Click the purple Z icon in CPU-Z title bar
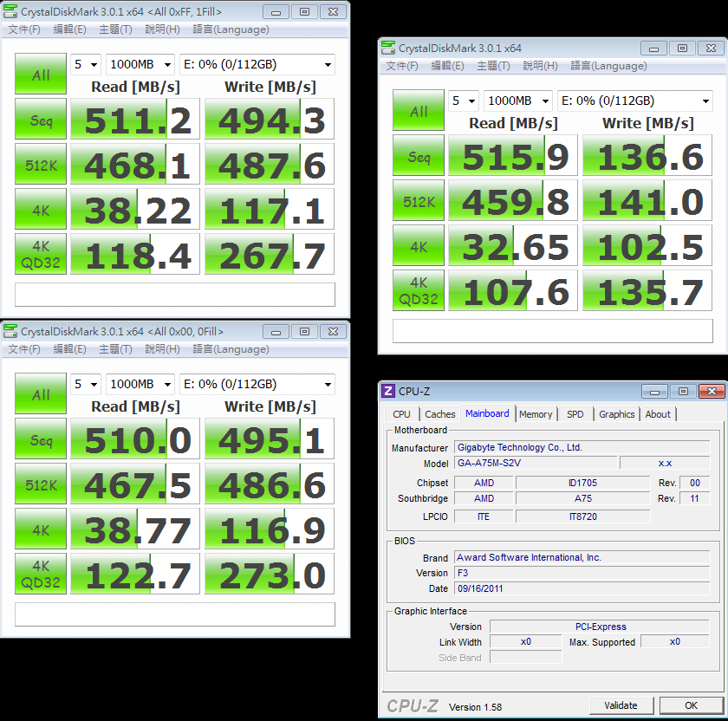 (388, 391)
